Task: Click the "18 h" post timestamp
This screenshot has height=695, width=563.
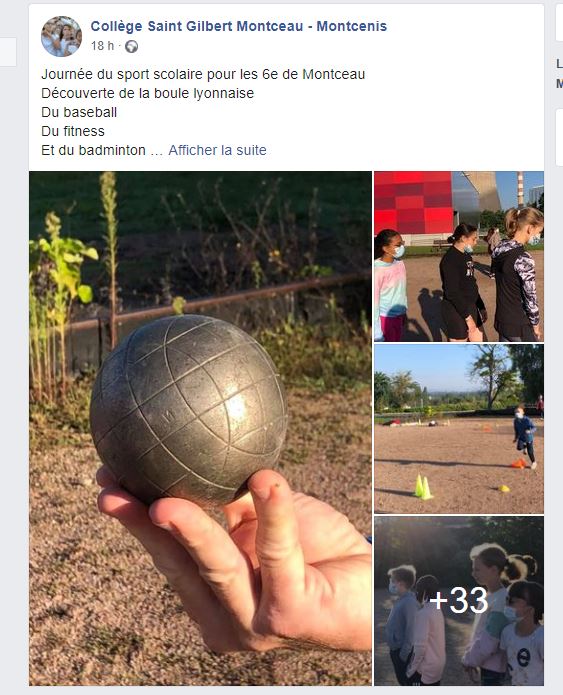Action: click(102, 46)
